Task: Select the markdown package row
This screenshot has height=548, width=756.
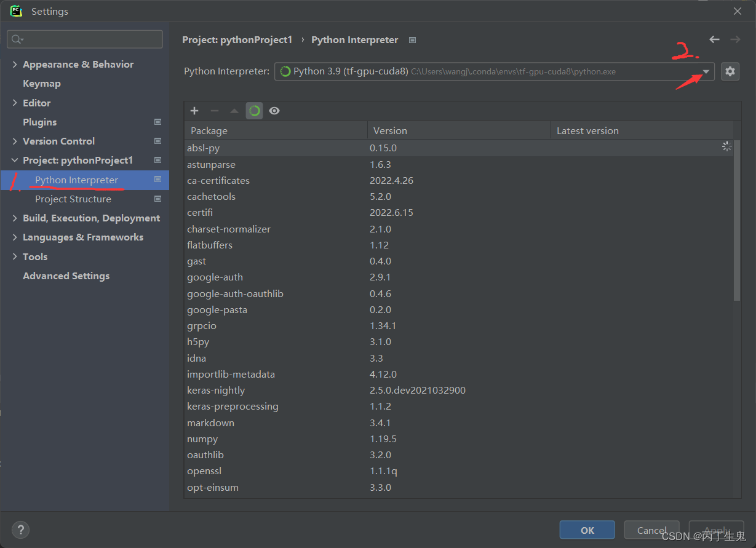Action: tap(459, 423)
